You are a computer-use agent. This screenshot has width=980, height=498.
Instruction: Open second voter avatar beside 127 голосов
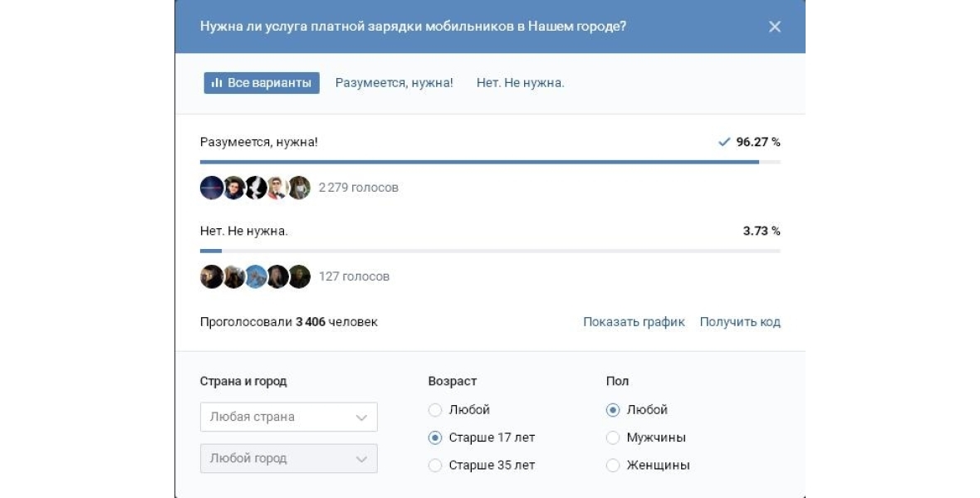pyautogui.click(x=233, y=276)
